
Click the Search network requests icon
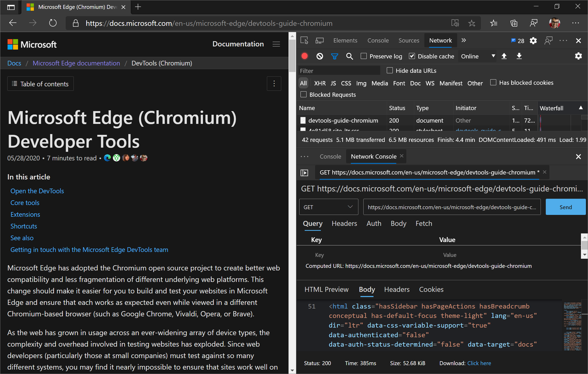(x=349, y=56)
